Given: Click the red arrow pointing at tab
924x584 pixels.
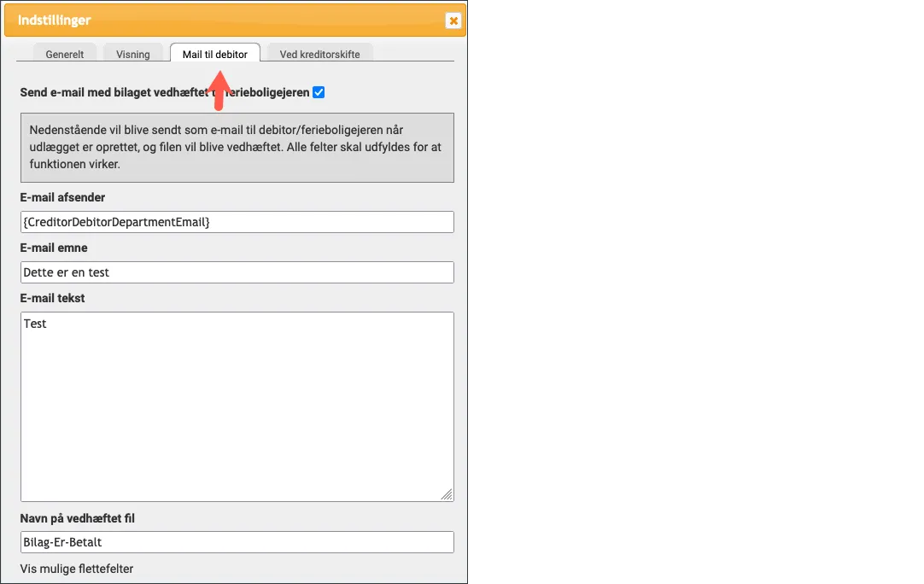Looking at the screenshot, I should point(219,90).
